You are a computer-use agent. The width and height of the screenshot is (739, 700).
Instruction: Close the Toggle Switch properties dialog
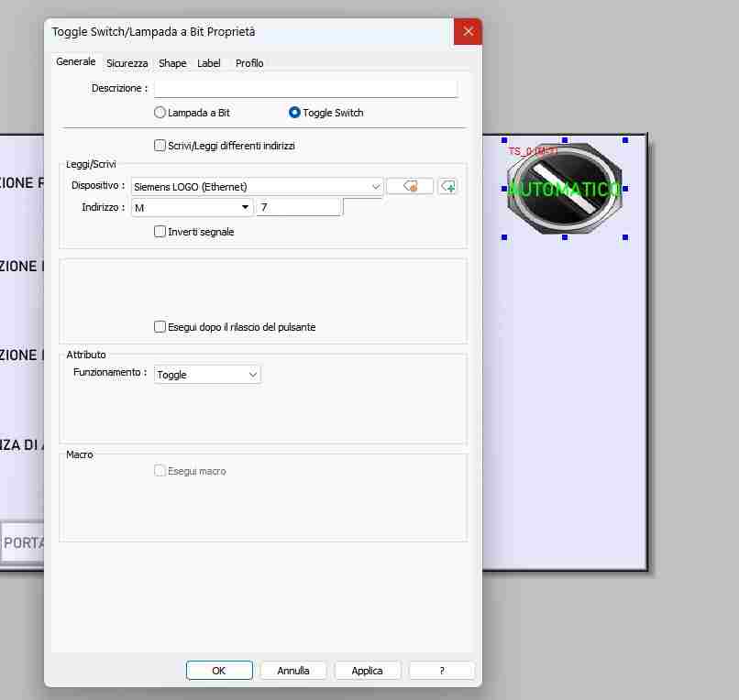pyautogui.click(x=468, y=32)
